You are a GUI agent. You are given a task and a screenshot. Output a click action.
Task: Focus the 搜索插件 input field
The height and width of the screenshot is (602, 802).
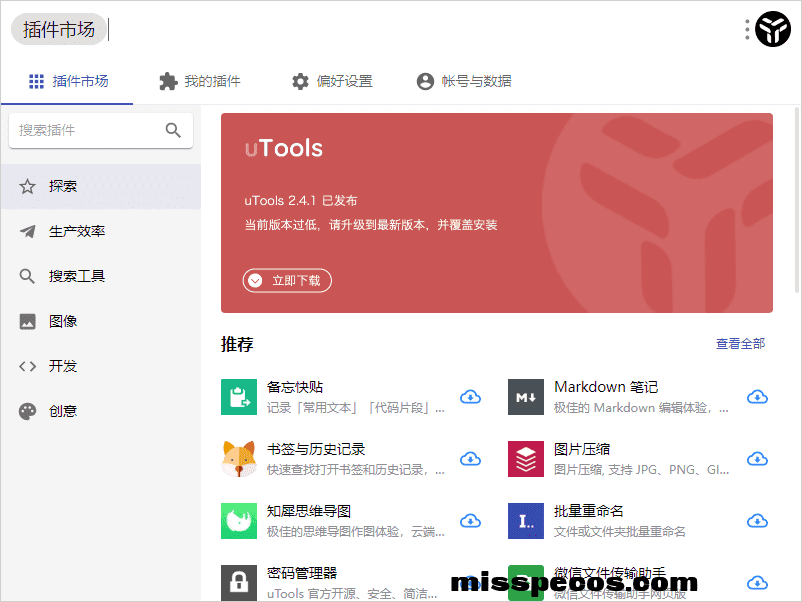pos(85,130)
